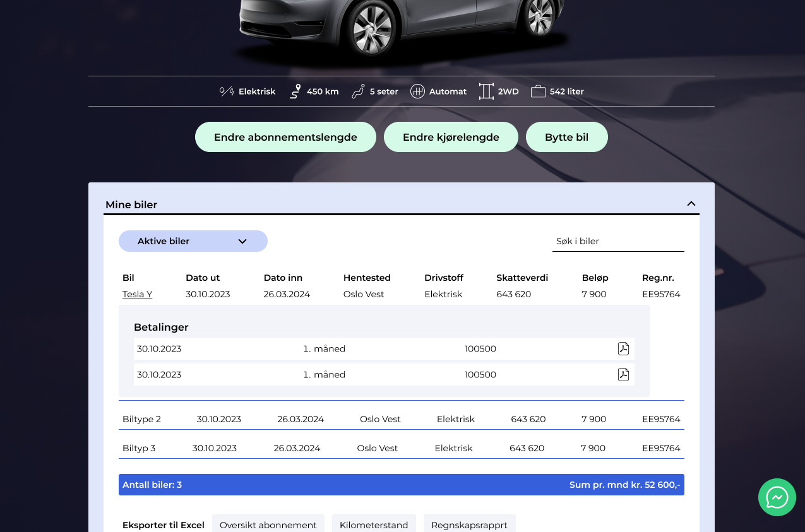This screenshot has height=532, width=805.
Task: Open the Tesla Y link
Action: (137, 294)
